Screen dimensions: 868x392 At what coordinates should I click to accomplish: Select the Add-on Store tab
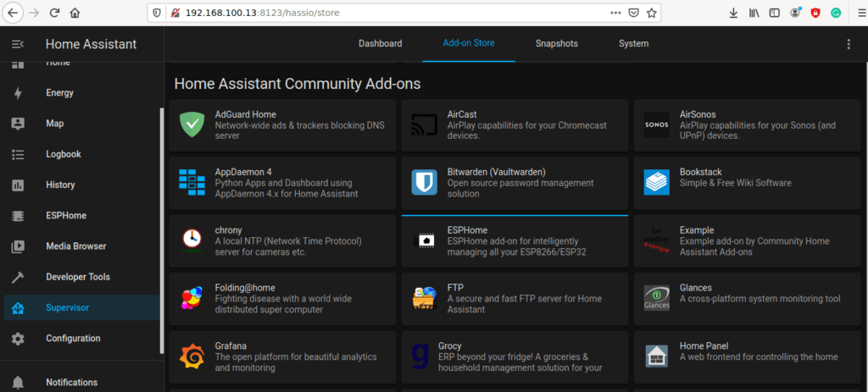pyautogui.click(x=469, y=43)
